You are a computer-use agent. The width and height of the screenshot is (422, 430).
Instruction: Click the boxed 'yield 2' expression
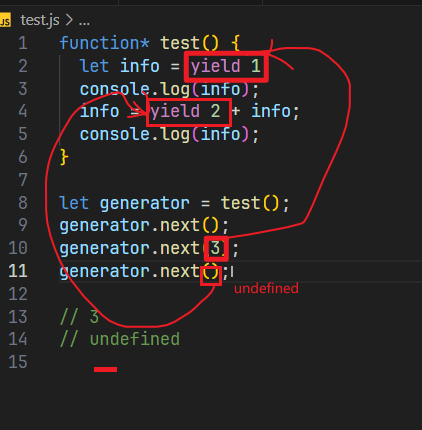189,112
